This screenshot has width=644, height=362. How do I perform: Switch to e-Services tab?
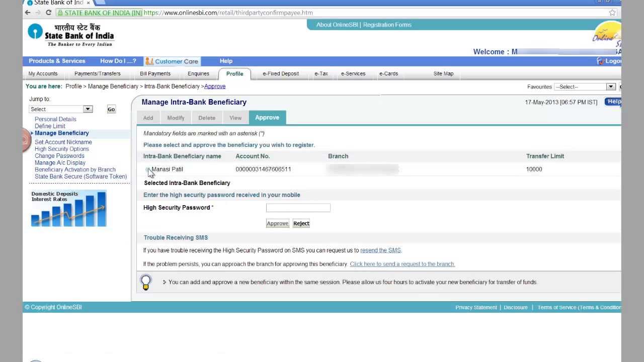click(x=353, y=73)
